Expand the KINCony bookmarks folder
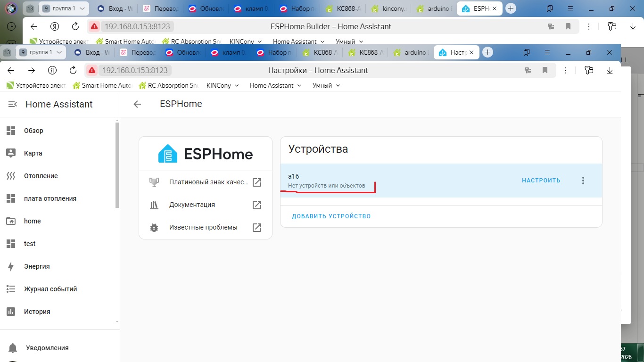Image resolution: width=644 pixels, height=362 pixels. coord(222,85)
